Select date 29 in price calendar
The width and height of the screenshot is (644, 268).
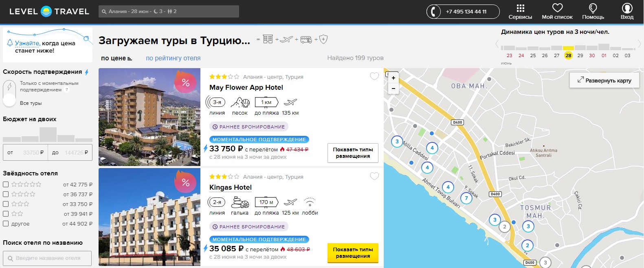[580, 55]
